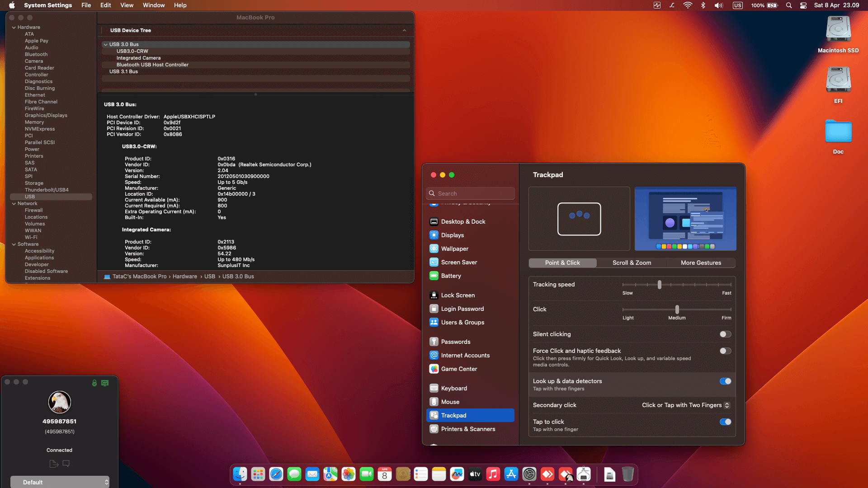Select Integrated Camera in device tree
Screen dimensions: 868x488
tap(256, 58)
